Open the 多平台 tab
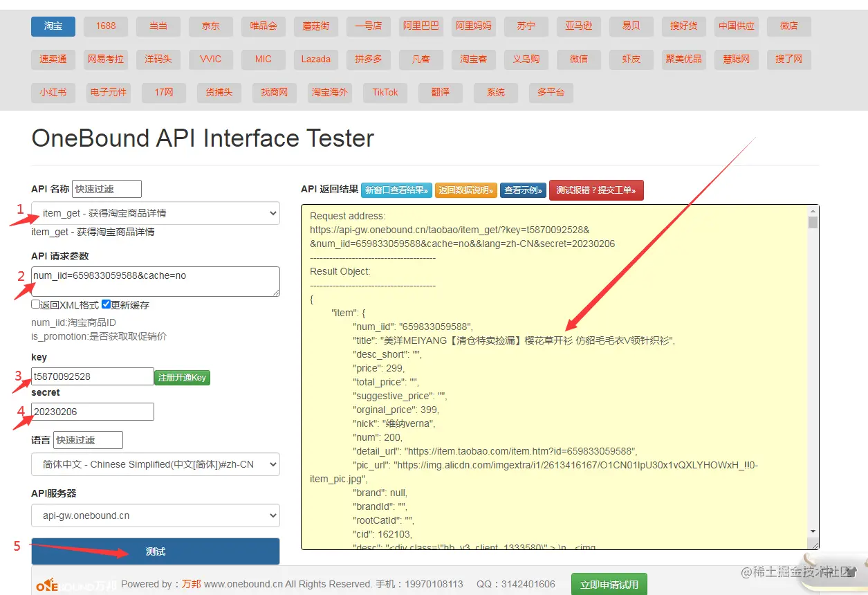 551,93
